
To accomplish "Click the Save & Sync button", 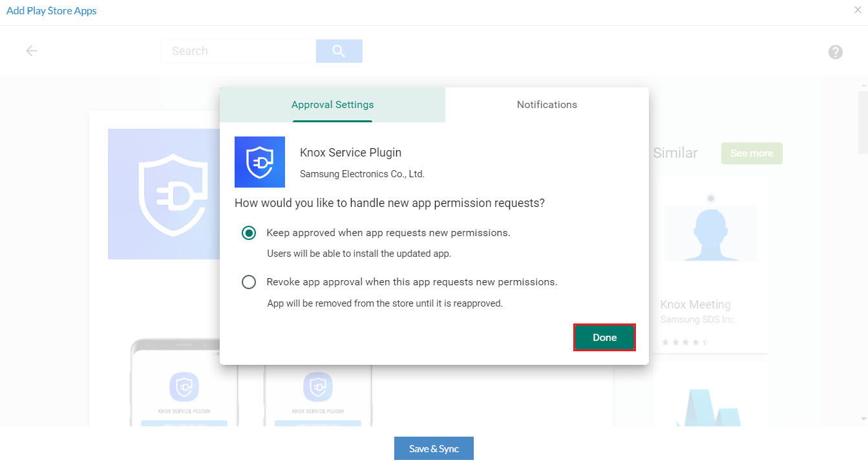I will pyautogui.click(x=434, y=448).
